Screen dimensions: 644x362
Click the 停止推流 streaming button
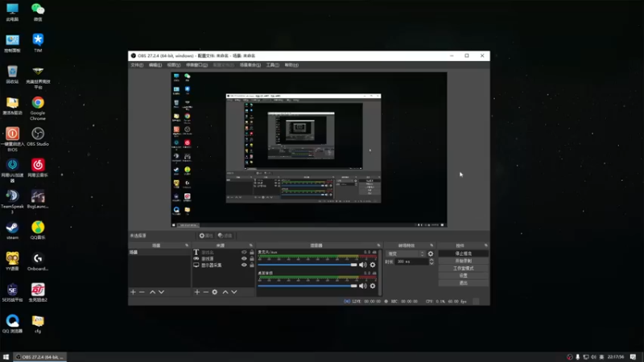(464, 253)
